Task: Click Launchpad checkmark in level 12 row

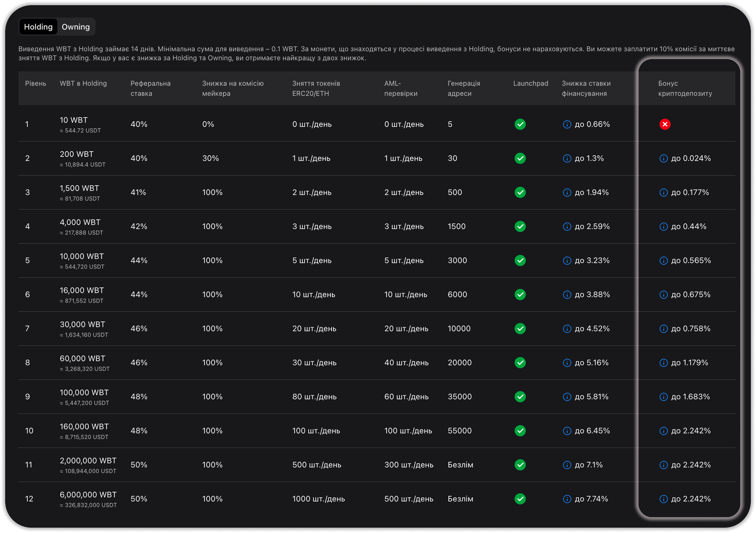Action: pyautogui.click(x=520, y=499)
